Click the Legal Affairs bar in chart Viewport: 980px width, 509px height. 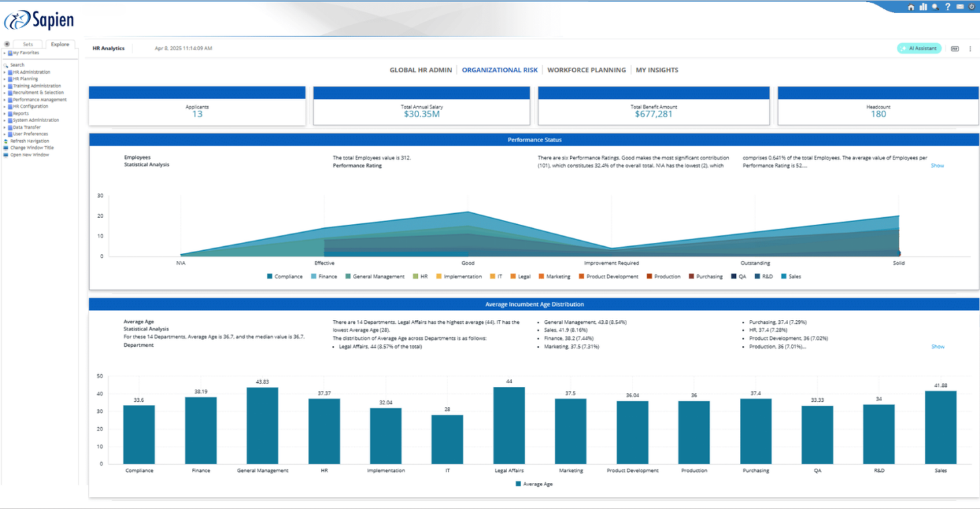click(509, 425)
